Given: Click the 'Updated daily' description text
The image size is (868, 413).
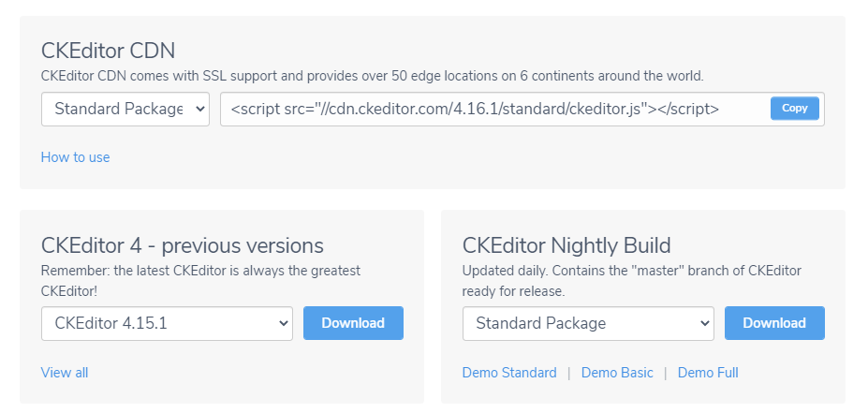Looking at the screenshot, I should point(632,281).
